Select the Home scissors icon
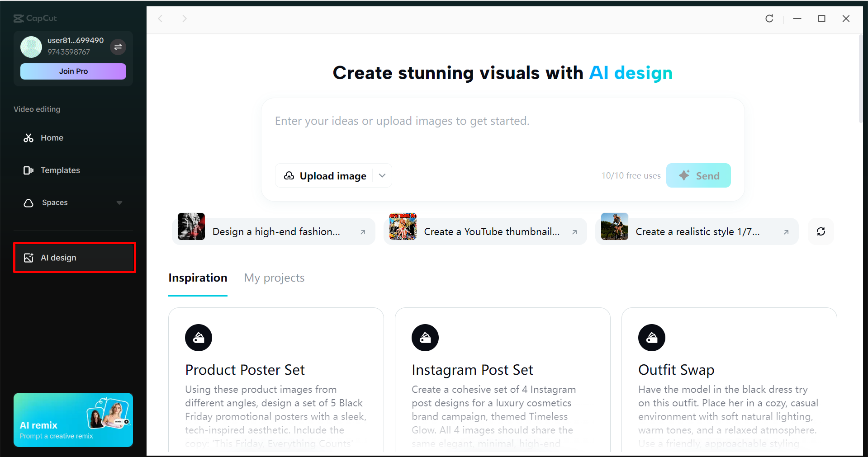The image size is (868, 457). pyautogui.click(x=28, y=137)
